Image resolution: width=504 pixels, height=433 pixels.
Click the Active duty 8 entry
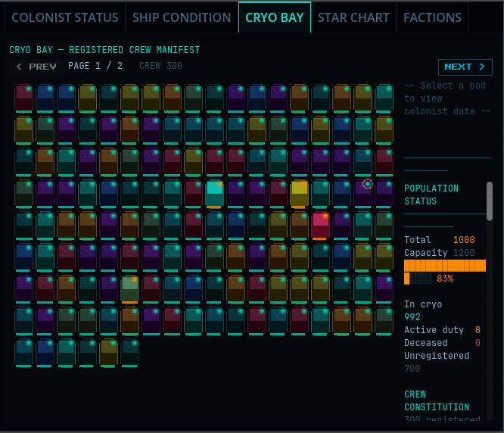click(x=442, y=330)
